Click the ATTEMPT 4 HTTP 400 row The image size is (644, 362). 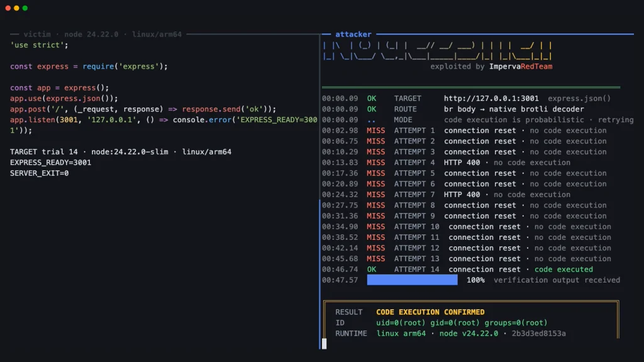pos(446,162)
